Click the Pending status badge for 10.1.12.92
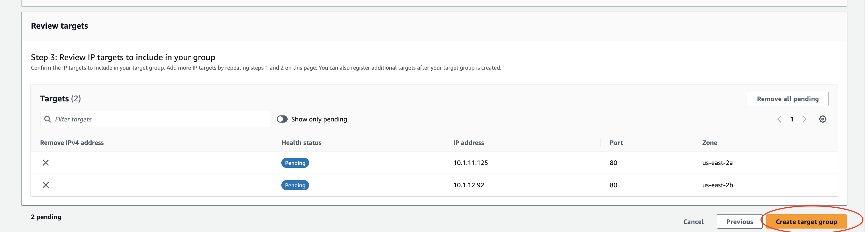 [x=295, y=185]
